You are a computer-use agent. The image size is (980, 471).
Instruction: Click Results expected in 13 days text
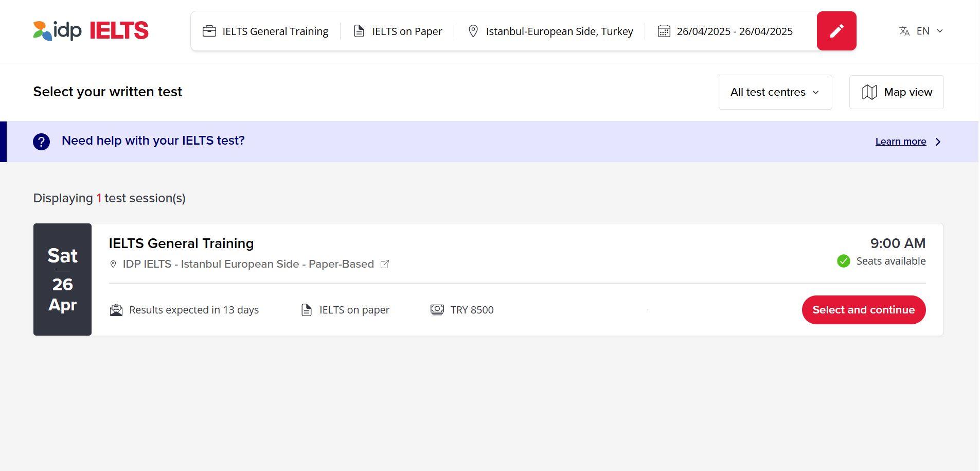pyautogui.click(x=194, y=310)
